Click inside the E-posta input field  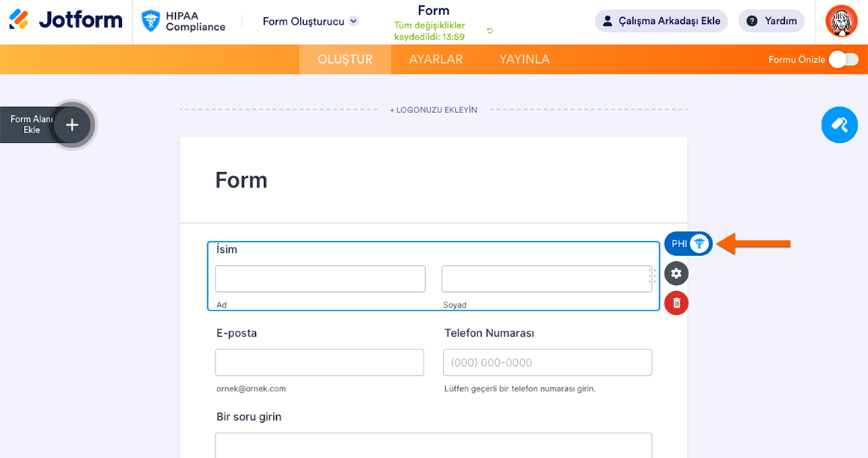coord(320,362)
